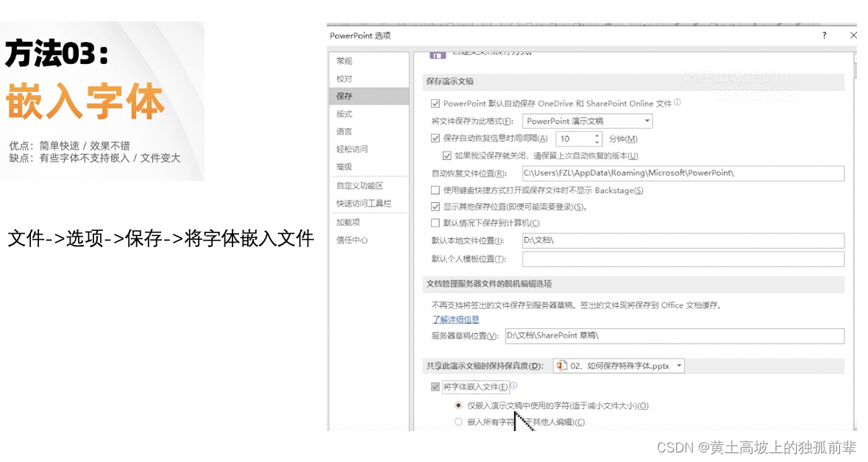The height and width of the screenshot is (462, 868).
Task: Click the 共享此演示文稿时保持保真度 label
Action: pyautogui.click(x=485, y=366)
